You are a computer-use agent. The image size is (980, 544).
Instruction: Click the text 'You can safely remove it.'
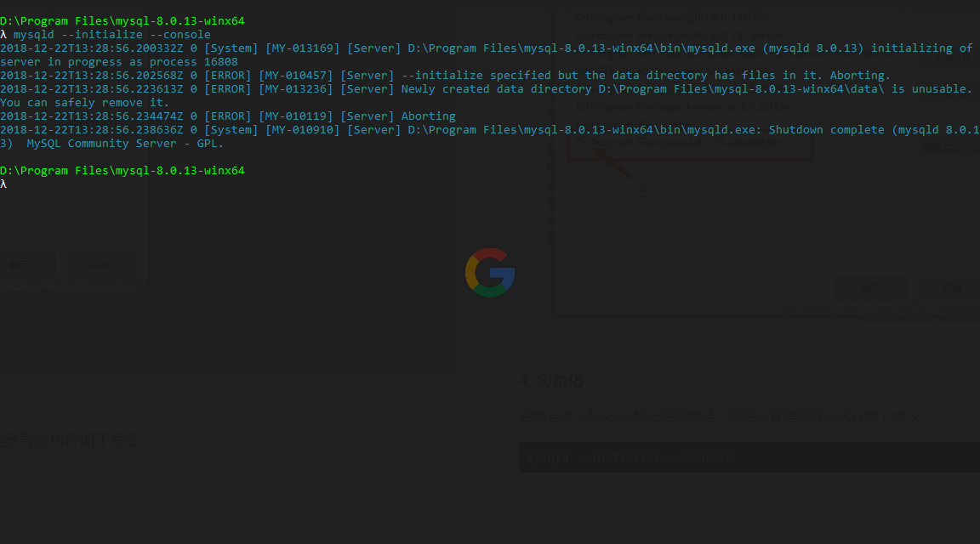85,103
